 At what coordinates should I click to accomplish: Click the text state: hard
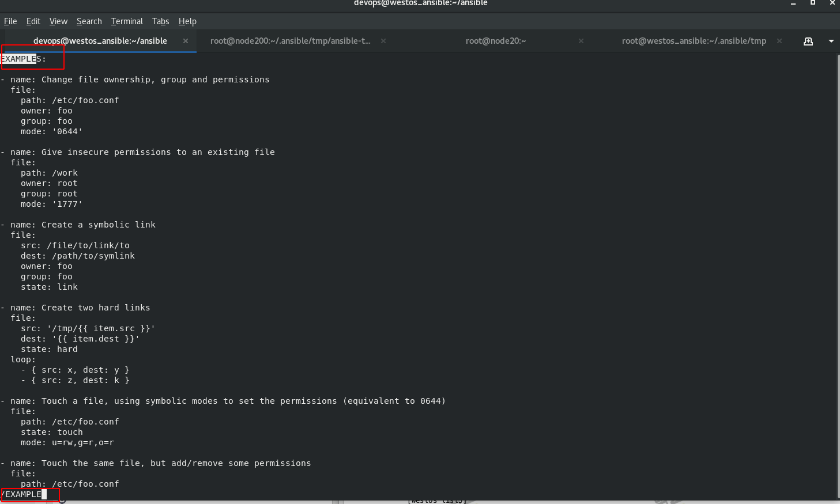[49, 349]
